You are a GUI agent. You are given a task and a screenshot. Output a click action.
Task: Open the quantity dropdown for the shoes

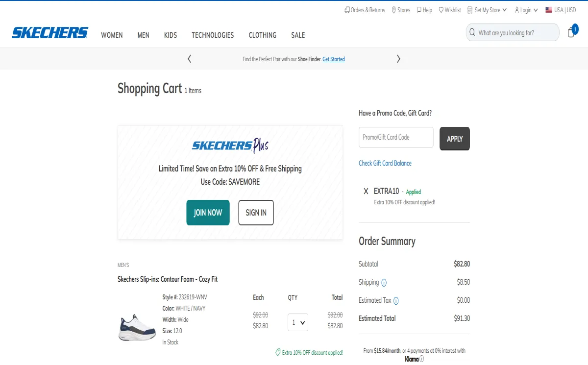click(x=297, y=322)
